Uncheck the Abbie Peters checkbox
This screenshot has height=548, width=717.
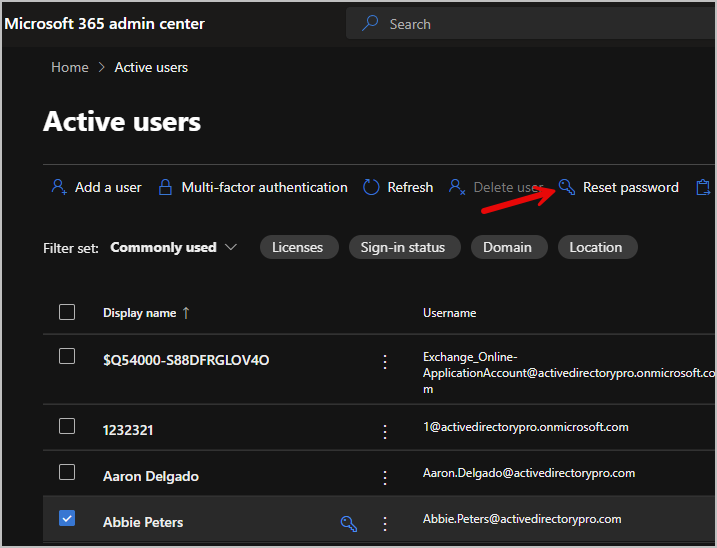coord(67,518)
